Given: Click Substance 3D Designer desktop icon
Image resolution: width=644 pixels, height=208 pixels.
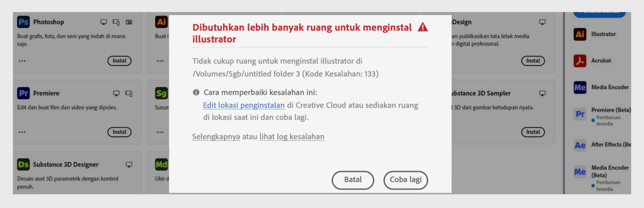Looking at the screenshot, I should tap(129, 164).
